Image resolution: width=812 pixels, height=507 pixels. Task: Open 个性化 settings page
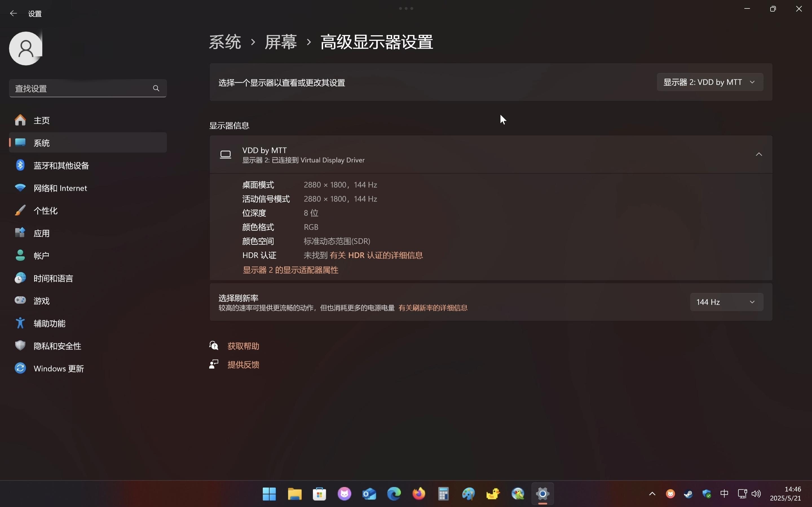88,211
